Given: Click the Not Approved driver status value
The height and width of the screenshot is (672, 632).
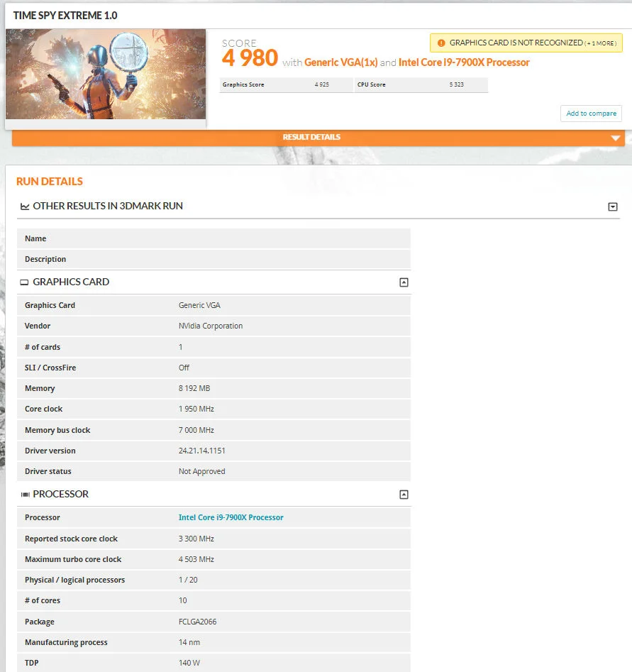Looking at the screenshot, I should [201, 471].
